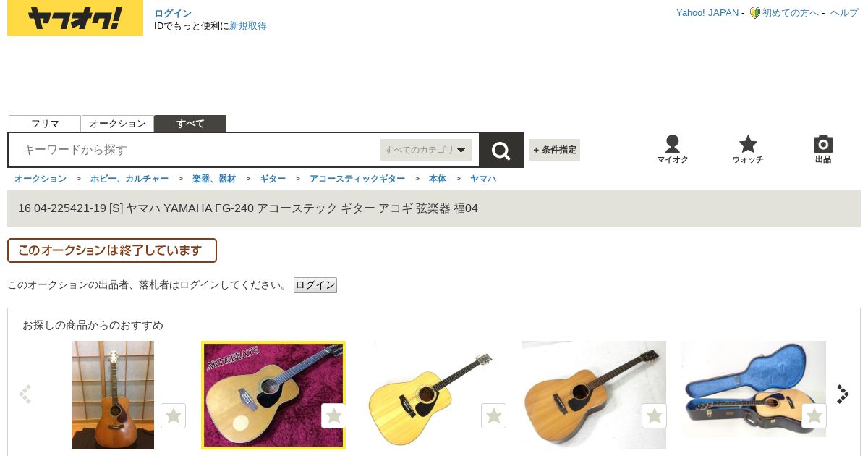868x456 pixels.
Task: Open the 新規取得 link
Action: pos(248,26)
